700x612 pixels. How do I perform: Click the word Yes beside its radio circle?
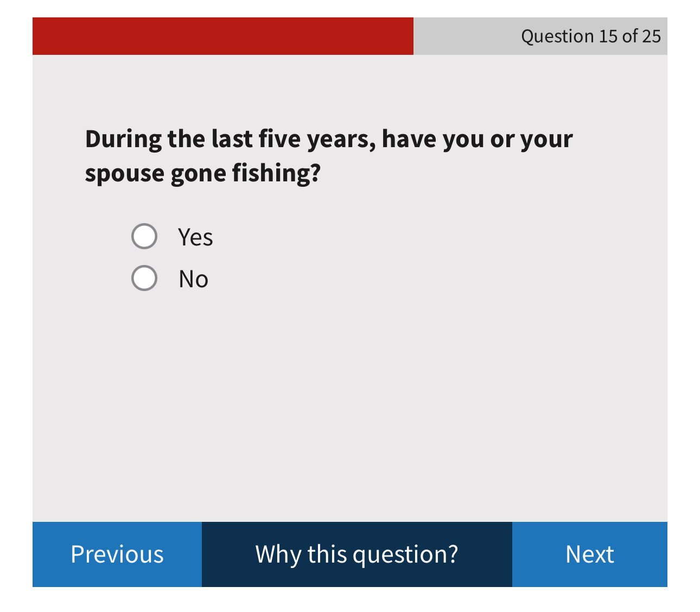click(x=195, y=237)
